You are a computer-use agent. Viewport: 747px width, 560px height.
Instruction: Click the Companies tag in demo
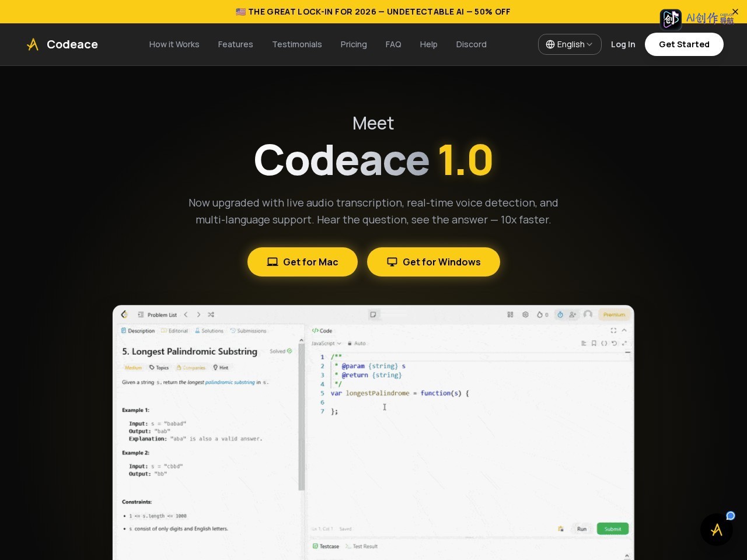[191, 367]
